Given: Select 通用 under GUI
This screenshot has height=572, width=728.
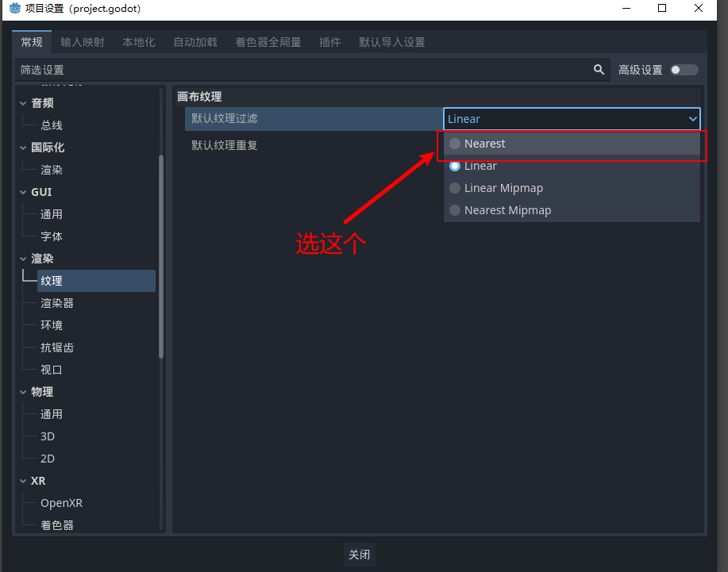Looking at the screenshot, I should click(51, 214).
